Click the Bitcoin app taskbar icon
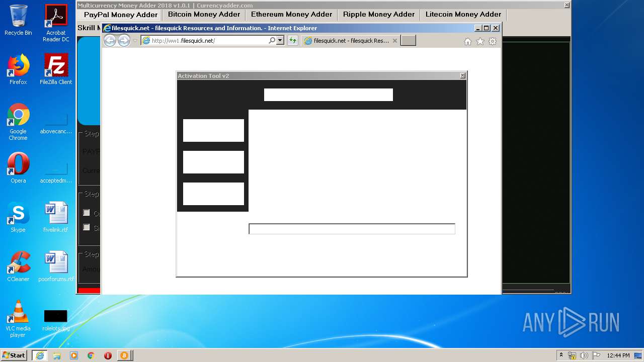This screenshot has width=644, height=362. [124, 355]
